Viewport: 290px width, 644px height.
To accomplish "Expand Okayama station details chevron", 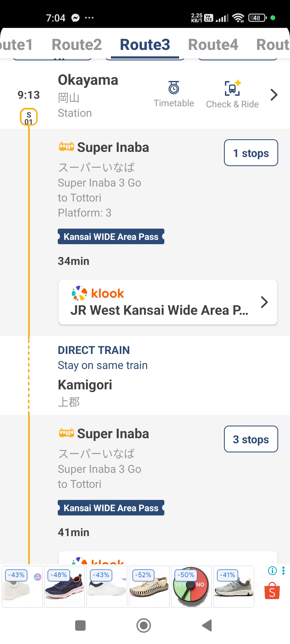I will 274,95.
